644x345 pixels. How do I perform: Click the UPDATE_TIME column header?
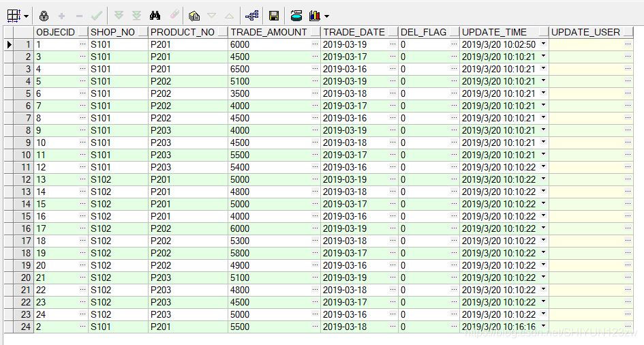tap(504, 32)
